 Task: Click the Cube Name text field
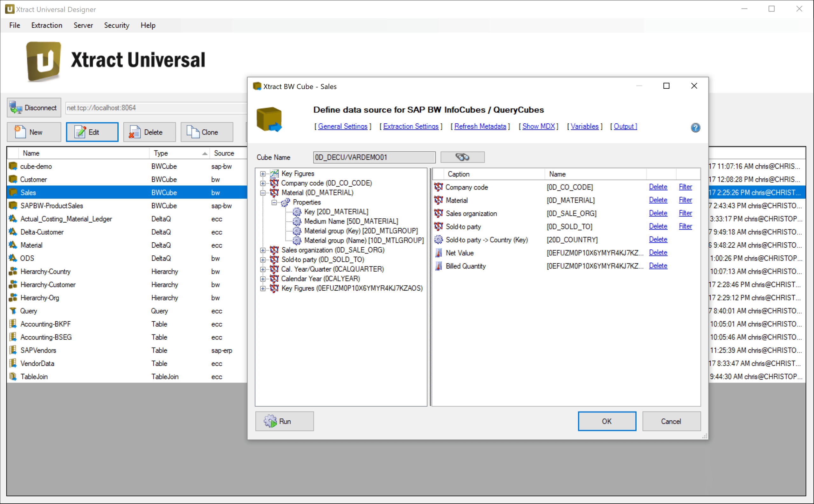pos(374,157)
